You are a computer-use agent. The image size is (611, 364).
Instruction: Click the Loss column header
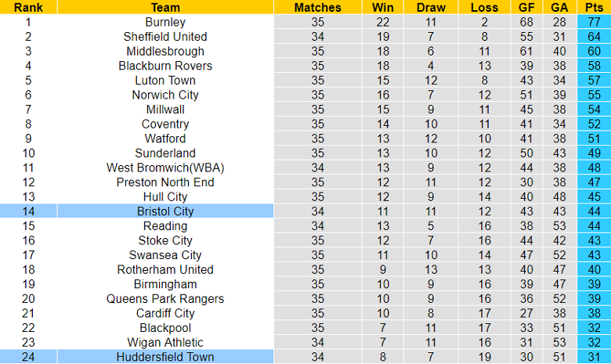click(x=484, y=7)
